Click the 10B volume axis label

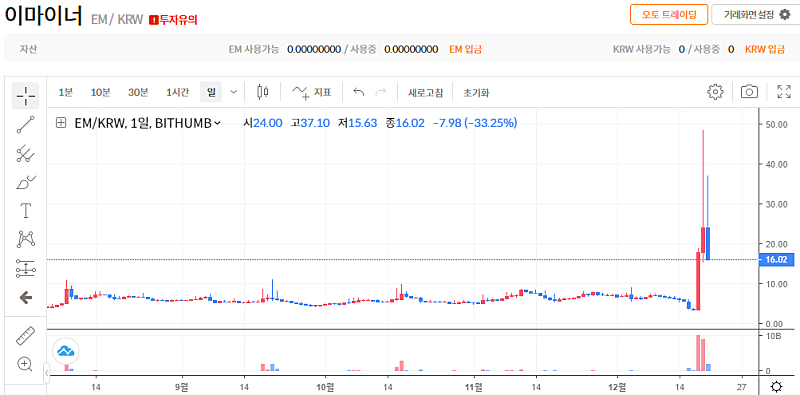[775, 336]
